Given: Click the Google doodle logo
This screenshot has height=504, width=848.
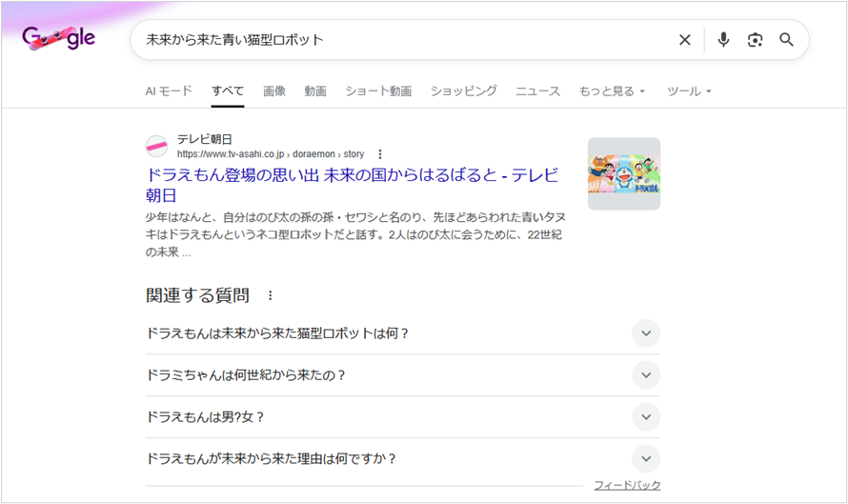Looking at the screenshot, I should tap(59, 38).
